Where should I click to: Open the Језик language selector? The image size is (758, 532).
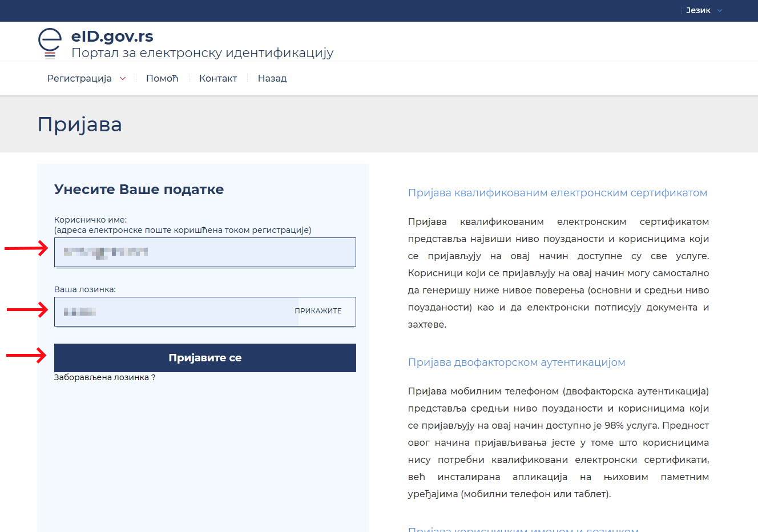(698, 10)
